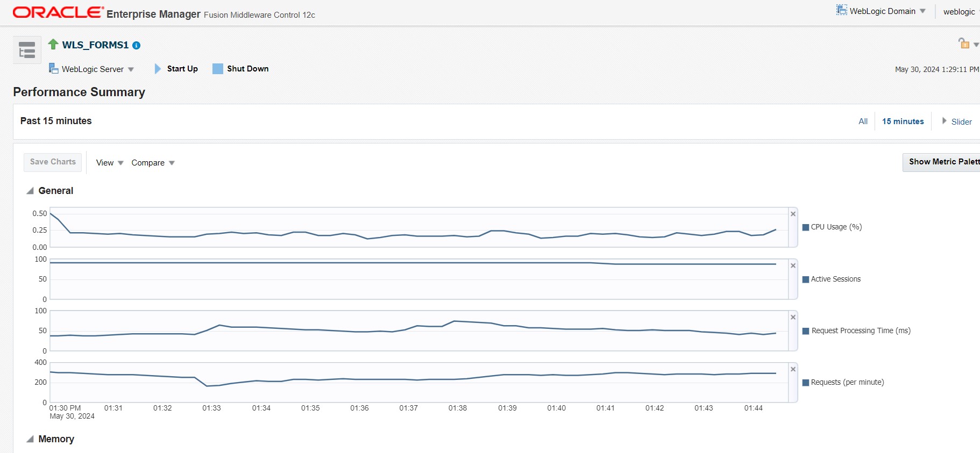Click the Shut Down square icon
The image size is (980, 453).
click(218, 69)
